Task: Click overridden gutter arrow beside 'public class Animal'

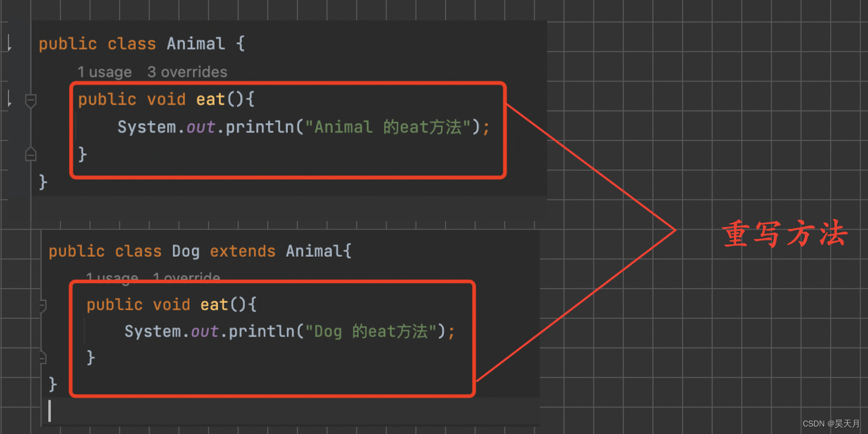Action: 9,43
